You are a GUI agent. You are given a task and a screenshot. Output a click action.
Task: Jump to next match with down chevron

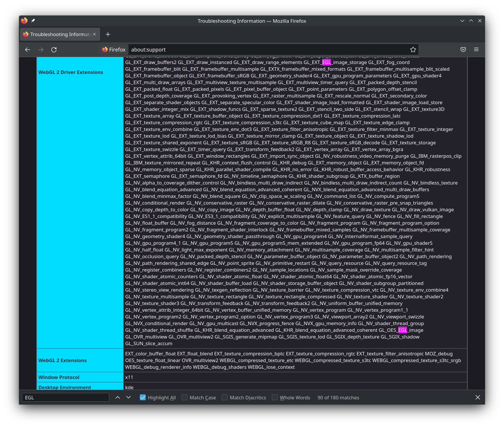[x=128, y=397]
